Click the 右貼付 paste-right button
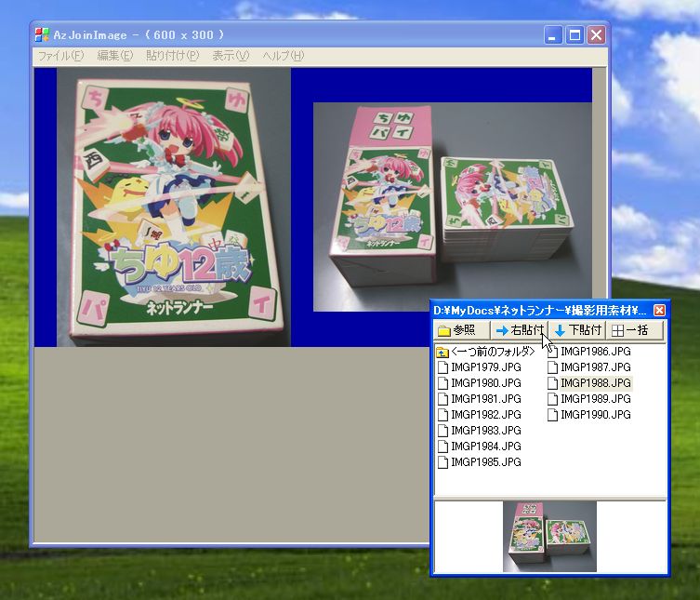 pyautogui.click(x=520, y=330)
